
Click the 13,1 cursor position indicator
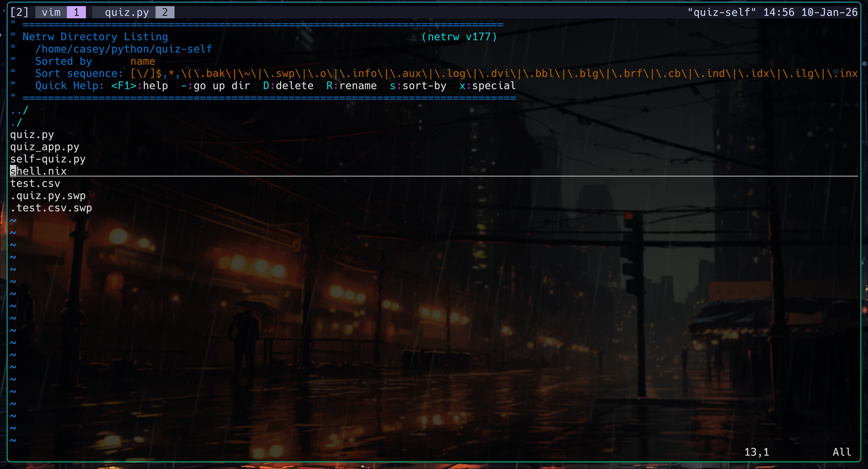click(x=757, y=452)
